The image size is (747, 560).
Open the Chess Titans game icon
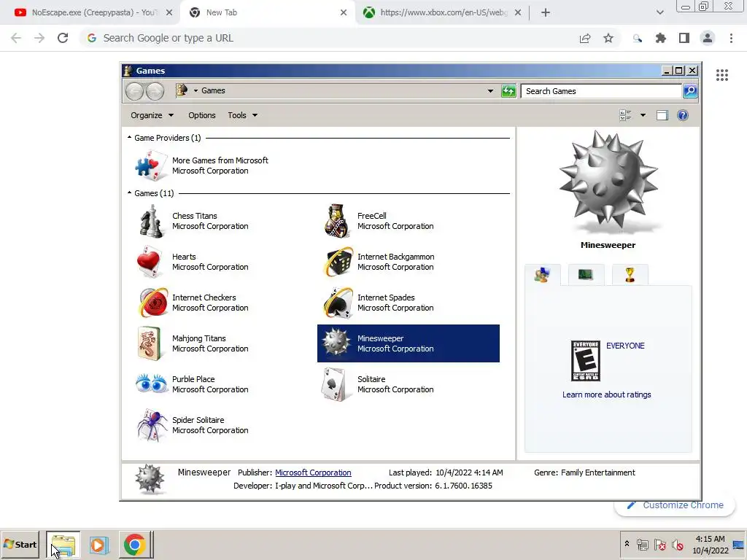click(x=151, y=221)
